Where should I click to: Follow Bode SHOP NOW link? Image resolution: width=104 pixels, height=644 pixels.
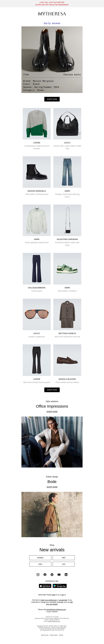coord(52,487)
